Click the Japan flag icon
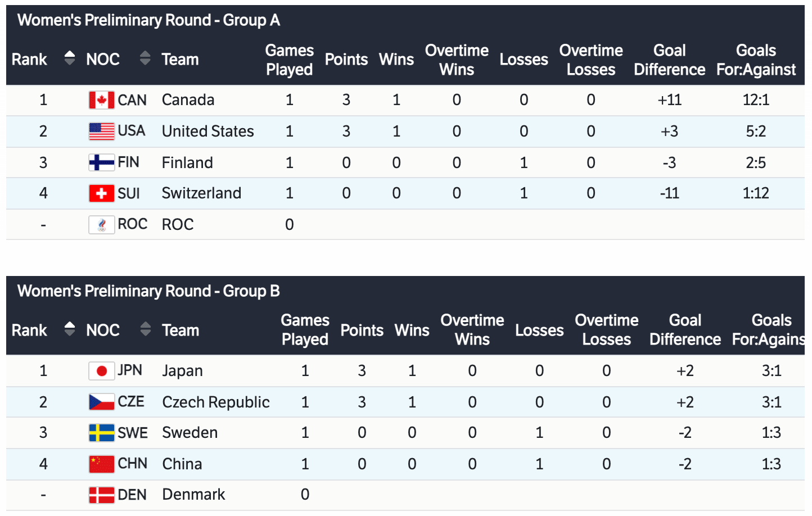This screenshot has width=812, height=516. click(x=101, y=371)
